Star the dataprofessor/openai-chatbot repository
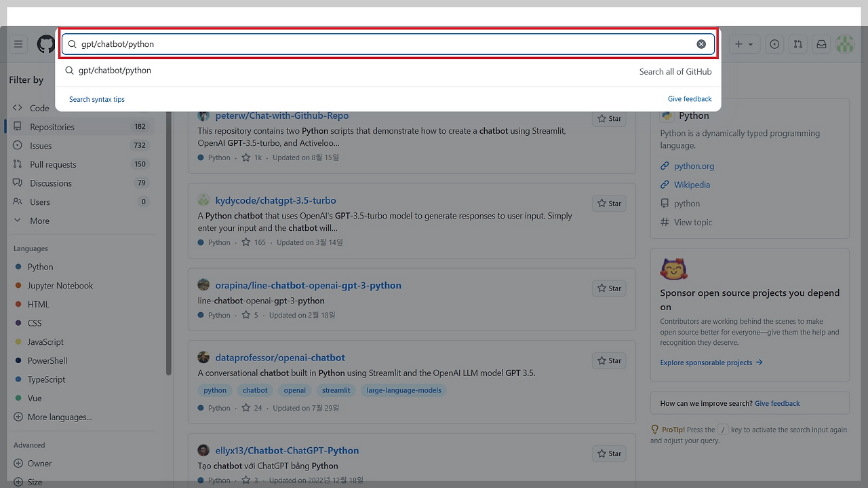This screenshot has width=868, height=488. (608, 360)
